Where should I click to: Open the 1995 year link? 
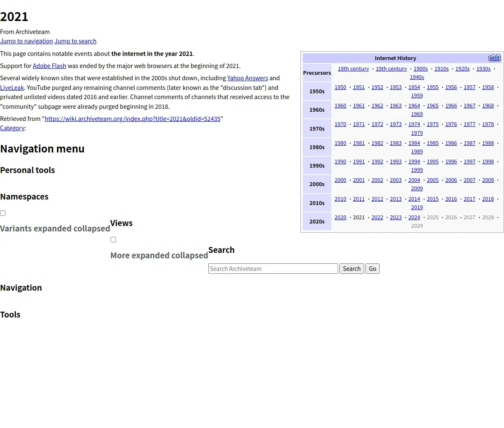[433, 162]
